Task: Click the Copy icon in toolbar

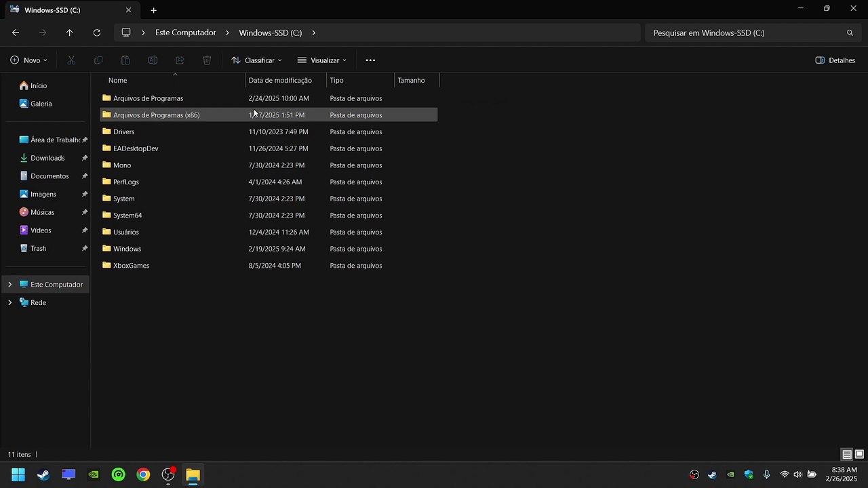Action: [x=98, y=60]
